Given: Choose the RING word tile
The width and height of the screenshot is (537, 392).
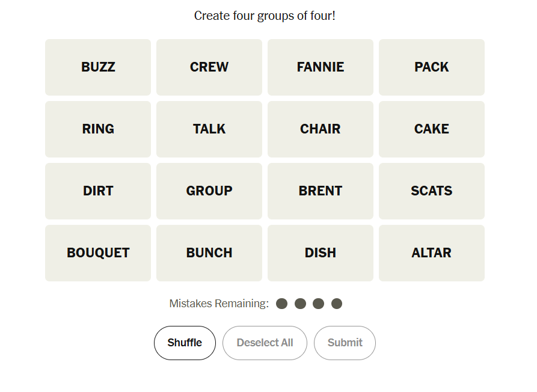Looking at the screenshot, I should (98, 129).
